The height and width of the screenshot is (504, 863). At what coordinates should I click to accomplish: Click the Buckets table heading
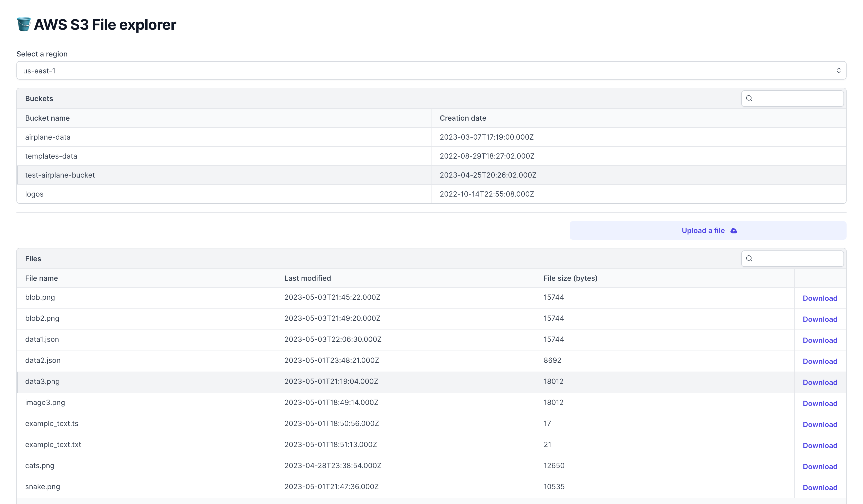click(x=39, y=99)
